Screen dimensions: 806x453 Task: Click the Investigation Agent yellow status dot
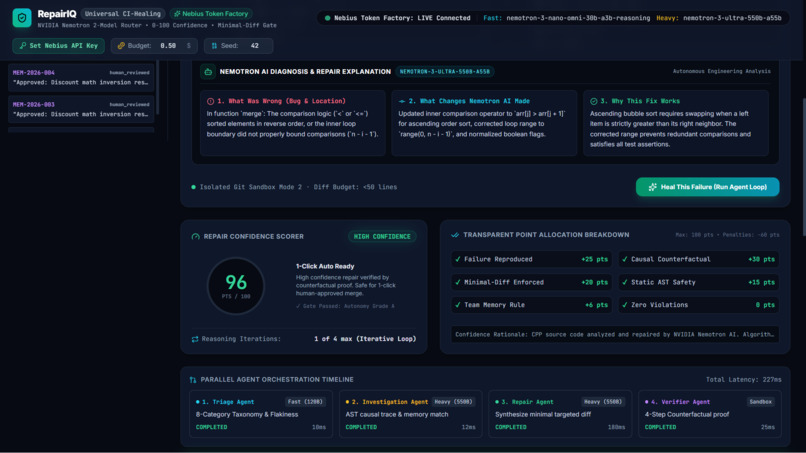click(x=347, y=402)
